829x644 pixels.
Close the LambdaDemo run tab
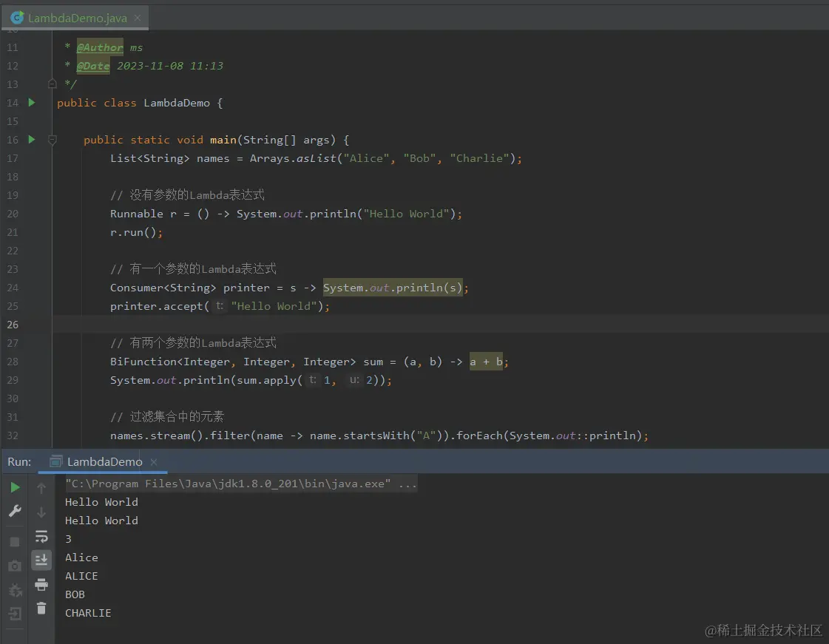(153, 461)
